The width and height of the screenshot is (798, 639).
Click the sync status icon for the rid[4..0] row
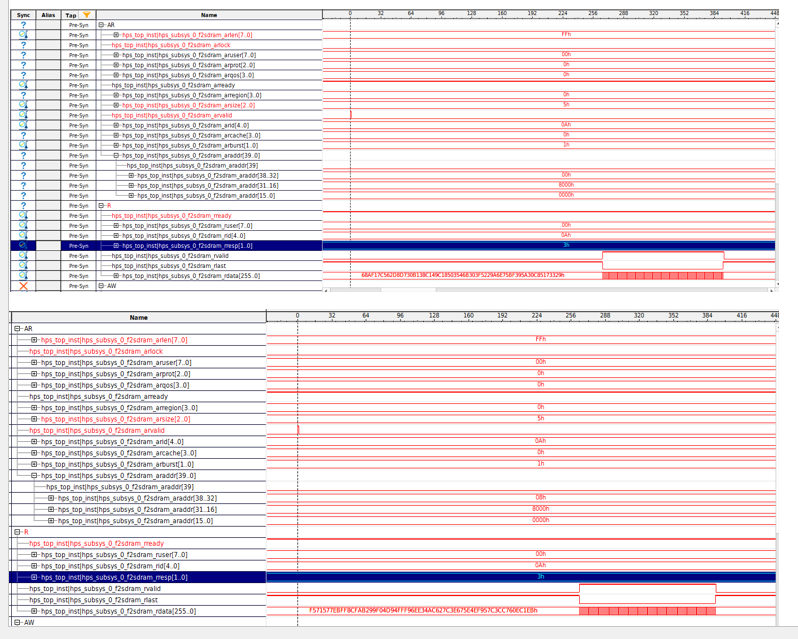pos(23,236)
